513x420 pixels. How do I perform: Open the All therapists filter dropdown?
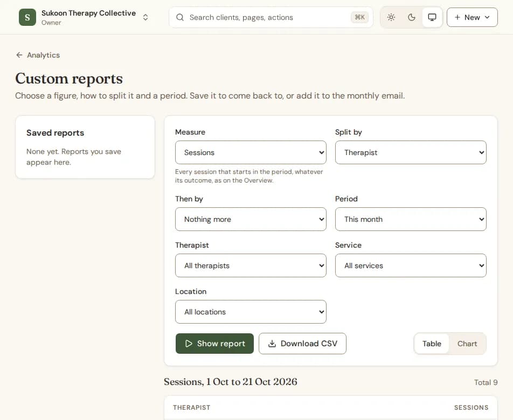coord(251,265)
